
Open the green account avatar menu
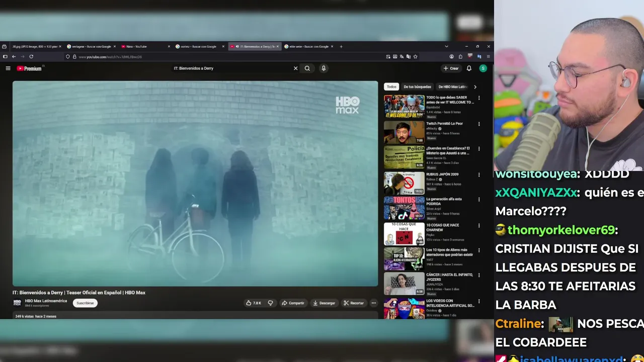483,68
